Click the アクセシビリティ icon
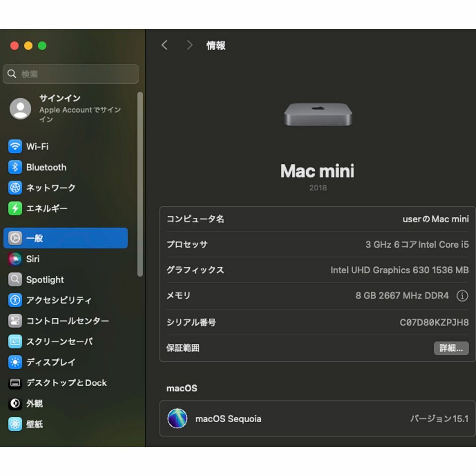 tap(15, 300)
